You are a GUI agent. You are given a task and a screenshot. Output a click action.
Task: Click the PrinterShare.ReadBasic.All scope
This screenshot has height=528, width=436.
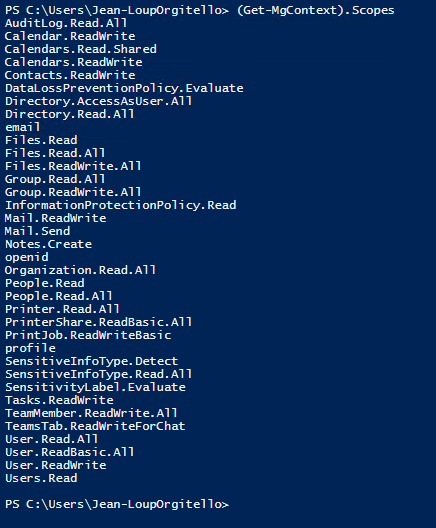[x=98, y=322]
